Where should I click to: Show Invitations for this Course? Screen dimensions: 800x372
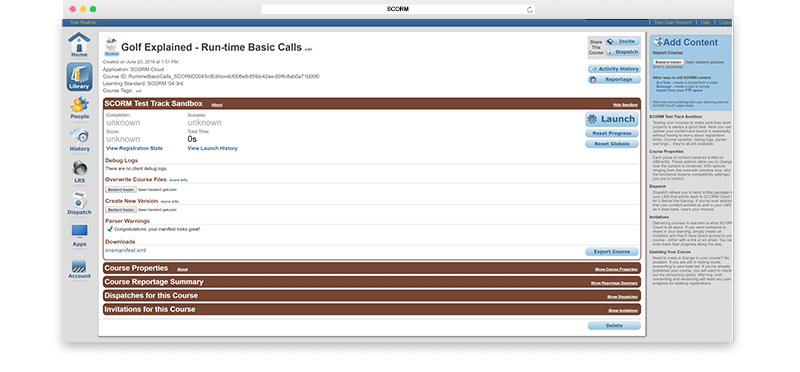coord(622,310)
